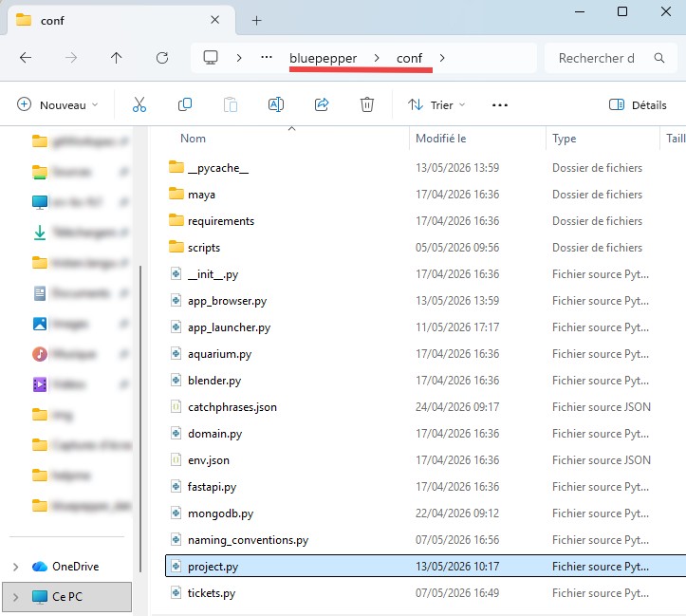Click the Videos icon in sidebar
This screenshot has height=616, width=686.
(x=40, y=384)
